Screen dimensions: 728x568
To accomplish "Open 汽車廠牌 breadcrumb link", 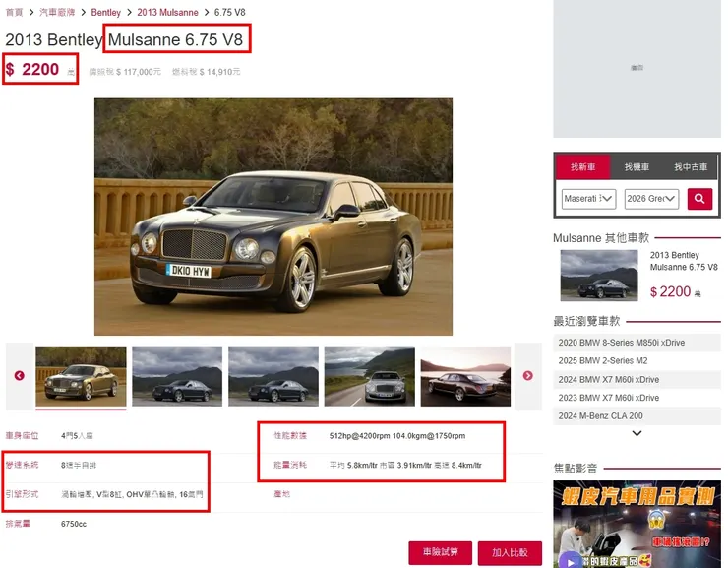I will (57, 12).
